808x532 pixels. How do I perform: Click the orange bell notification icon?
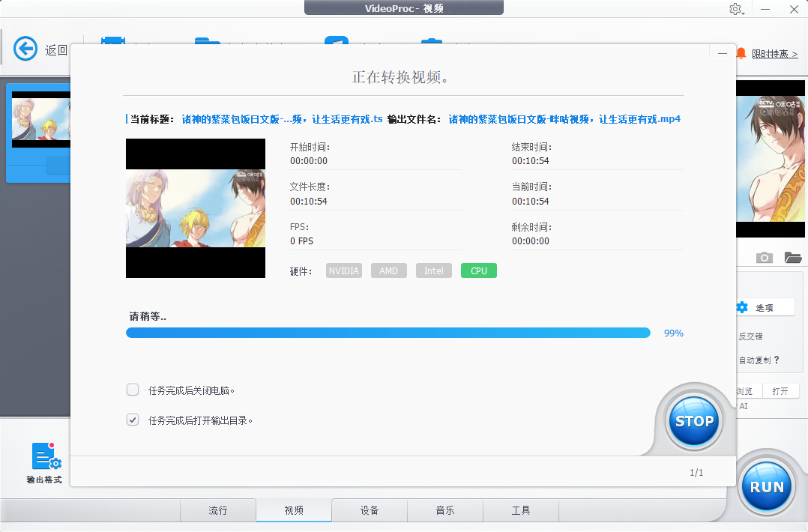click(x=741, y=53)
